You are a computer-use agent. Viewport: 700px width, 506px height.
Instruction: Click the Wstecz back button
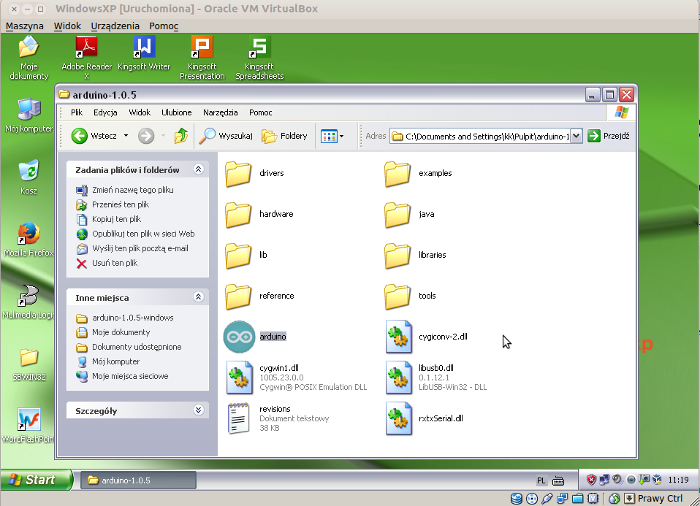tap(94, 136)
